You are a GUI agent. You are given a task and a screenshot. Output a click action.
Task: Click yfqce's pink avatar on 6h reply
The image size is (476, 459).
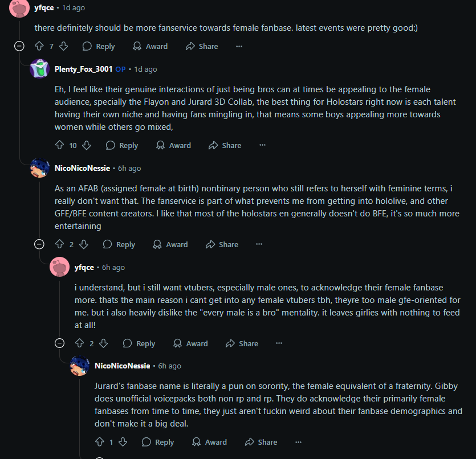(60, 267)
